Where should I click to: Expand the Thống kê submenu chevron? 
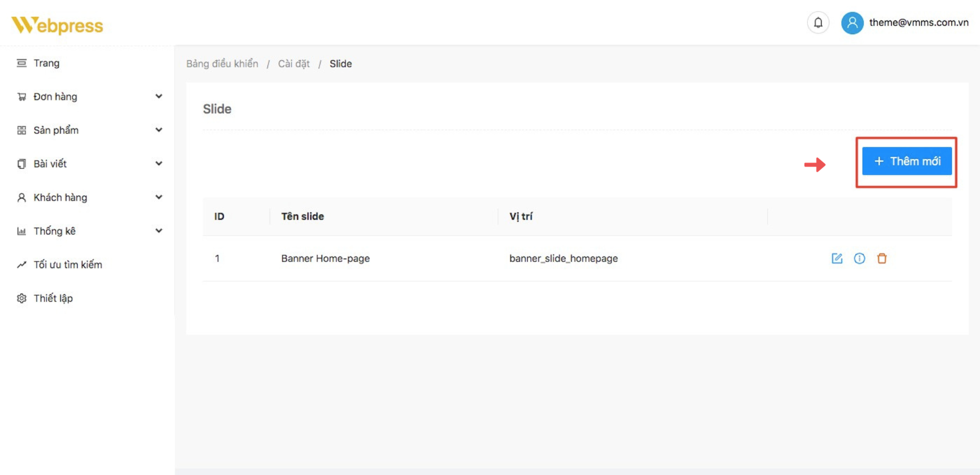pyautogui.click(x=159, y=231)
